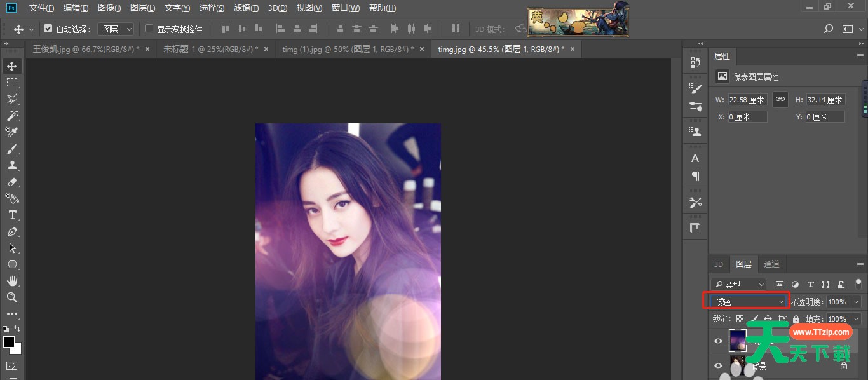
Task: Click the W width input field
Action: tap(747, 100)
